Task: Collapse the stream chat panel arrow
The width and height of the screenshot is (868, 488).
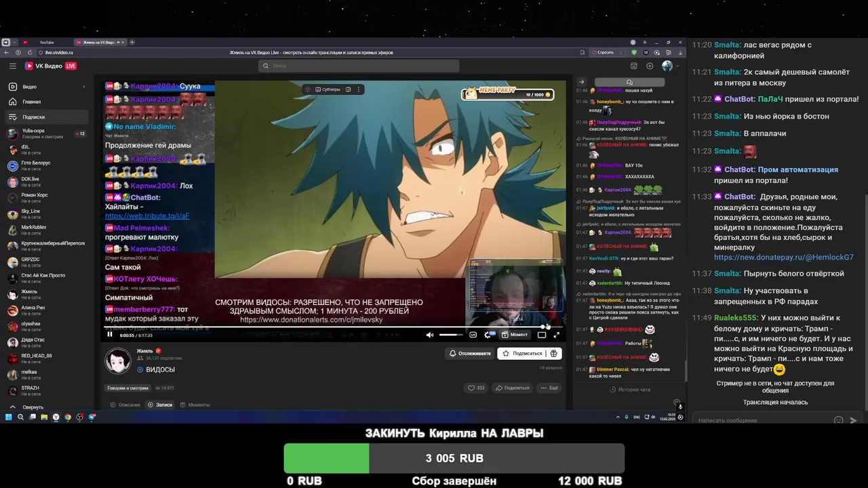Action: (x=581, y=82)
